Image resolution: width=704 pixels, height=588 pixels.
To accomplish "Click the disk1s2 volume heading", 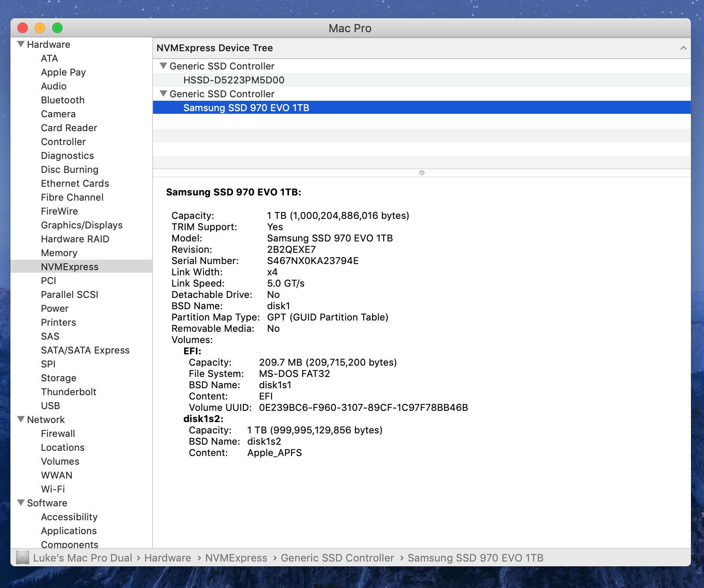I will click(203, 419).
